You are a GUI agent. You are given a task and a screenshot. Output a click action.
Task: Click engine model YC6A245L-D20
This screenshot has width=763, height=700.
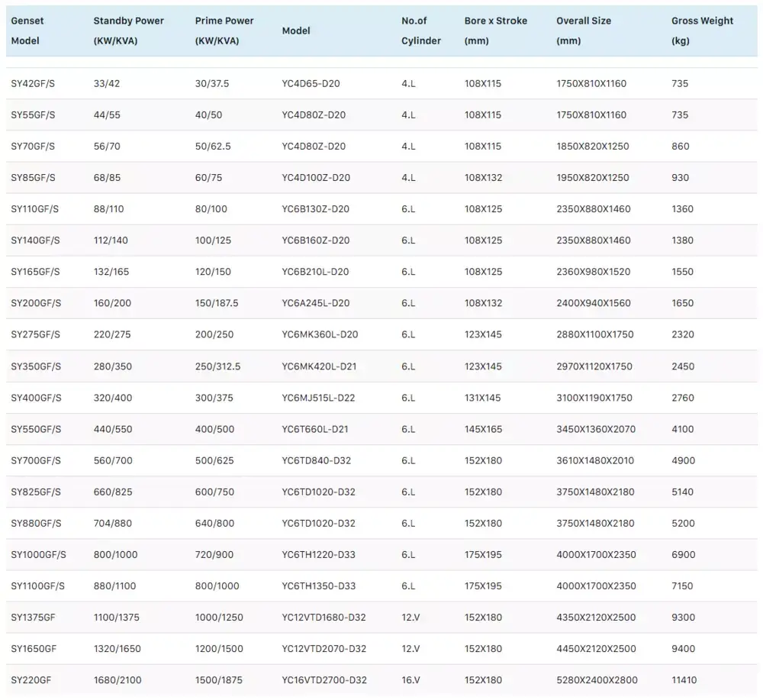pos(315,303)
